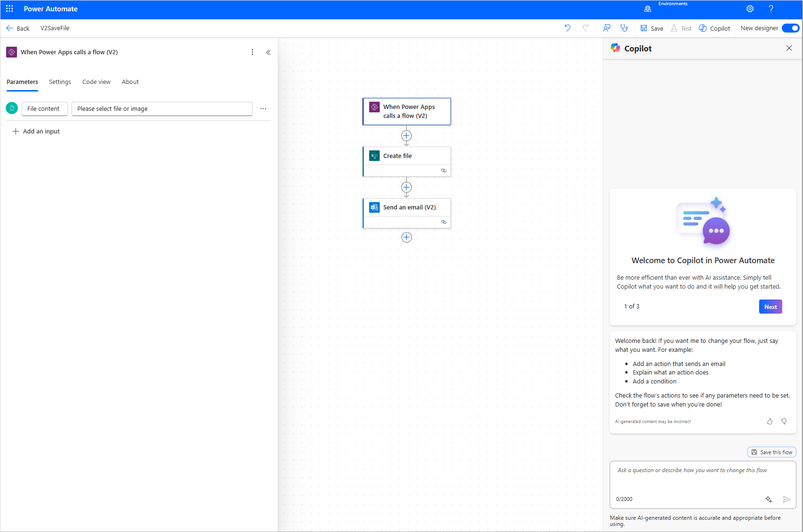This screenshot has height=532, width=803.
Task: Click '1 of 3' step indicator text
Action: click(632, 307)
